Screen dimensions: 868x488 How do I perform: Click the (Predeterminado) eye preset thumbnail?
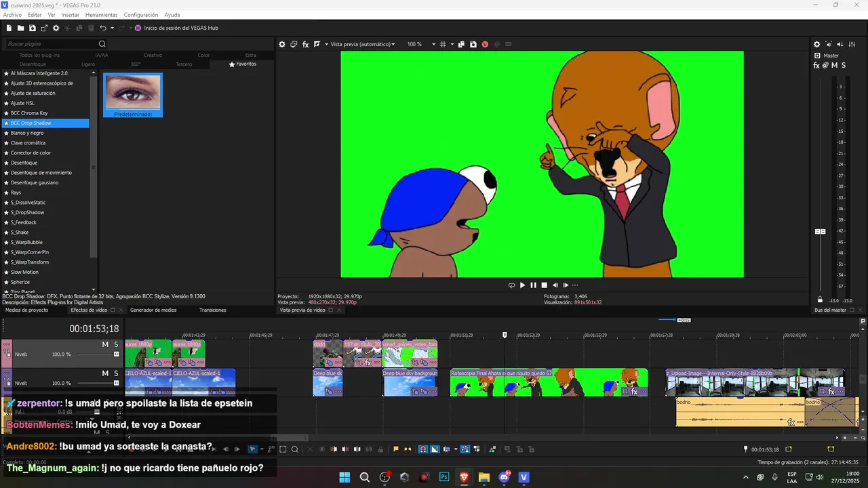(133, 96)
